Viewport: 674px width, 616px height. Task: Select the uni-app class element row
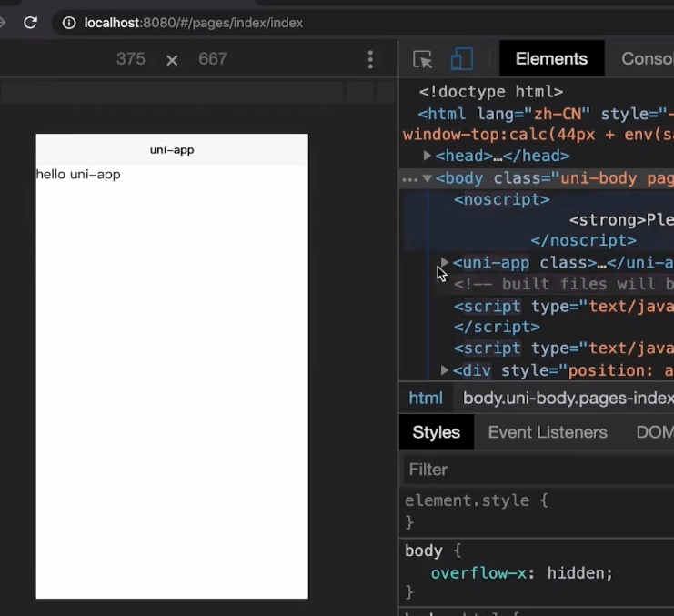point(563,262)
